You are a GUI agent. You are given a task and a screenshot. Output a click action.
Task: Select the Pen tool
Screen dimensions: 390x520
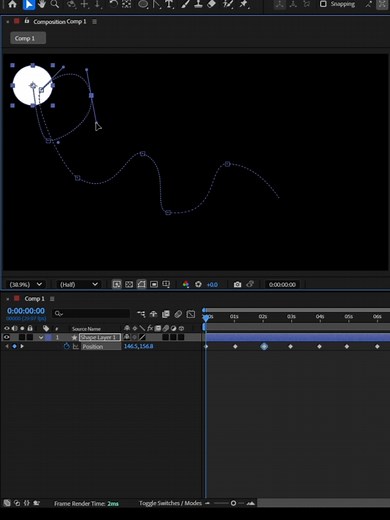click(156, 4)
